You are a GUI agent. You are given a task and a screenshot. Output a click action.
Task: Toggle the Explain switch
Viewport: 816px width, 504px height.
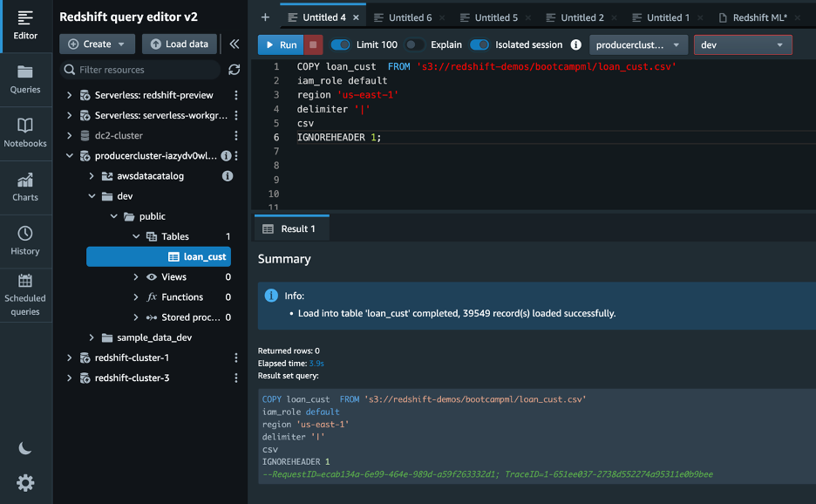(415, 44)
